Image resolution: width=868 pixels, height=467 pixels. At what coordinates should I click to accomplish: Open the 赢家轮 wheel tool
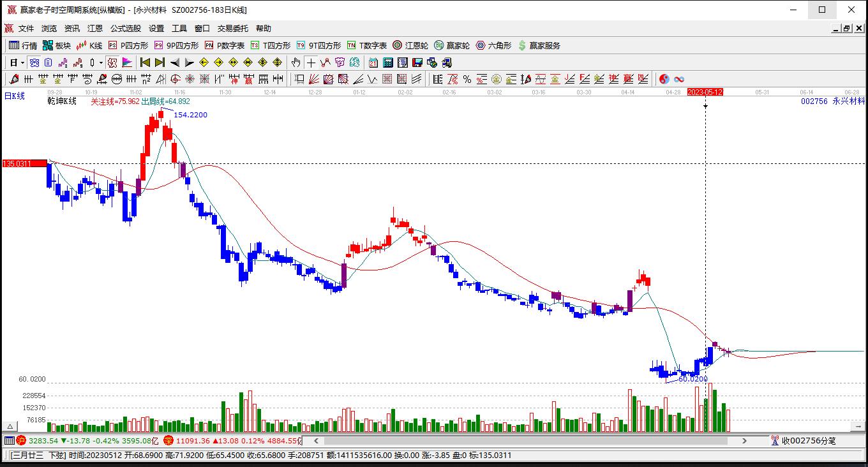click(452, 45)
